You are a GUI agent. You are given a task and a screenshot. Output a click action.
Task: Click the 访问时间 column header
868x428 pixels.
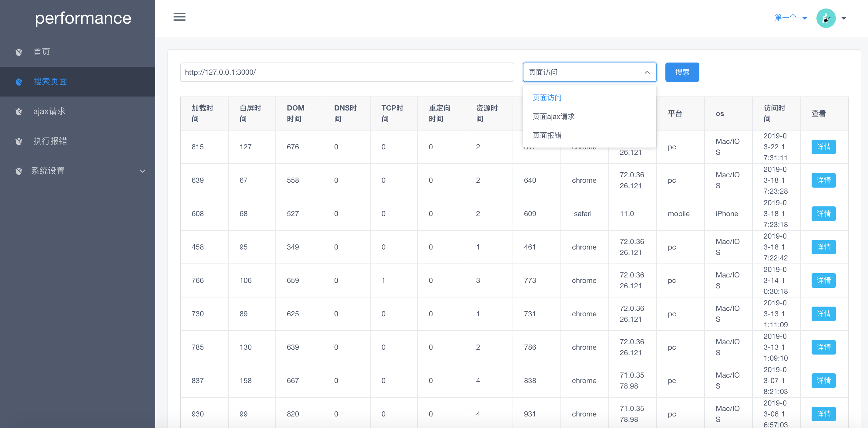tap(776, 114)
